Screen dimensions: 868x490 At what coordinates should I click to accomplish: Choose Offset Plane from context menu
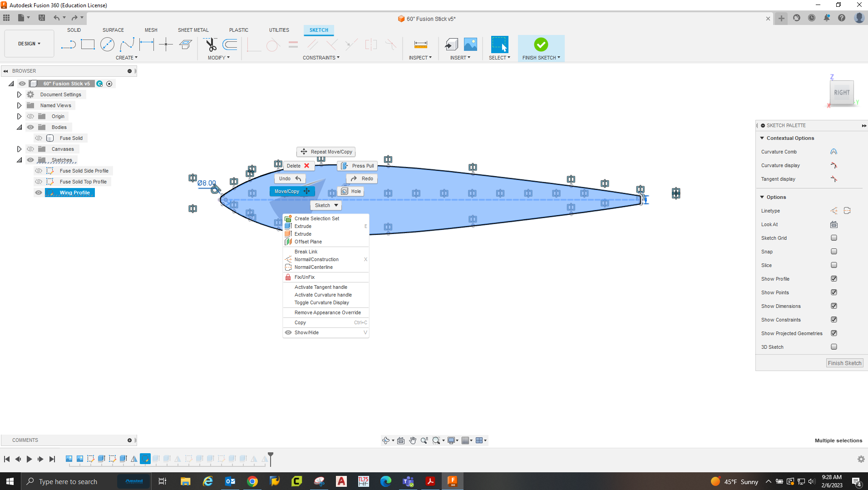(x=308, y=242)
